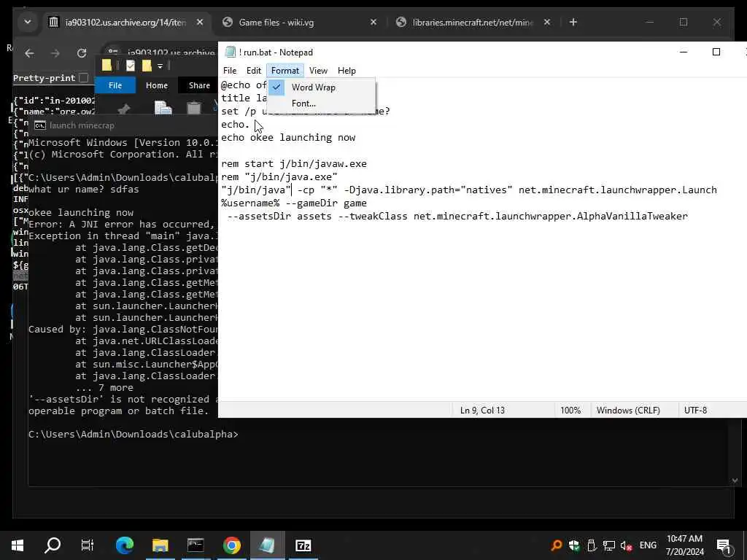Open Task View on the taskbar

[x=88, y=545]
